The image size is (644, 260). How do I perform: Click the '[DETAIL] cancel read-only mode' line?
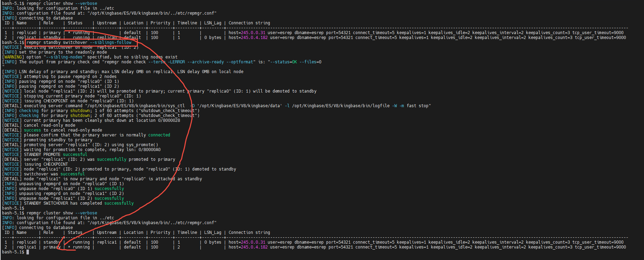pos(39,125)
